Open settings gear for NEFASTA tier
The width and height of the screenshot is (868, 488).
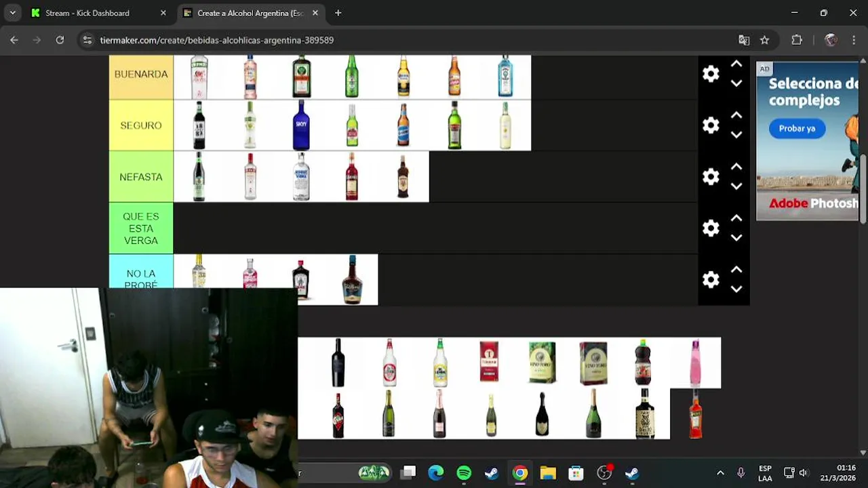711,177
